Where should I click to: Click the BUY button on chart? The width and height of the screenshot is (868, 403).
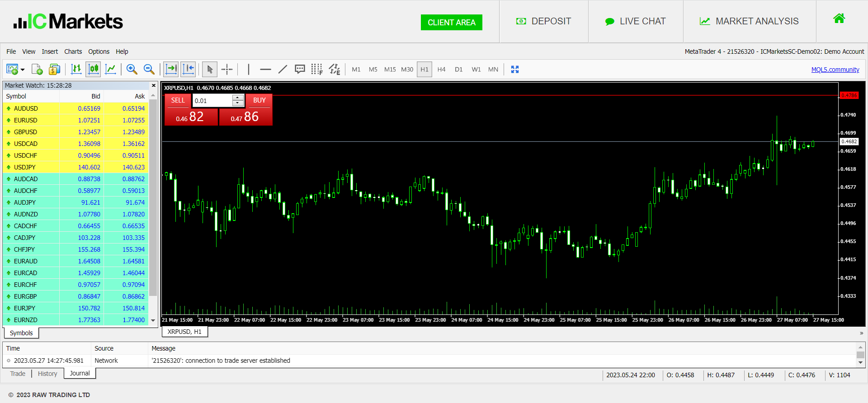pos(259,100)
